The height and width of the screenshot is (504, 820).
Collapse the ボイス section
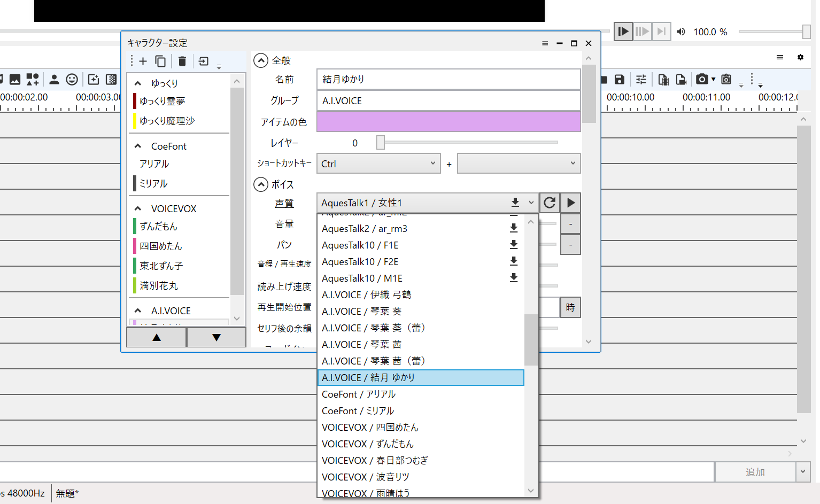pos(261,184)
